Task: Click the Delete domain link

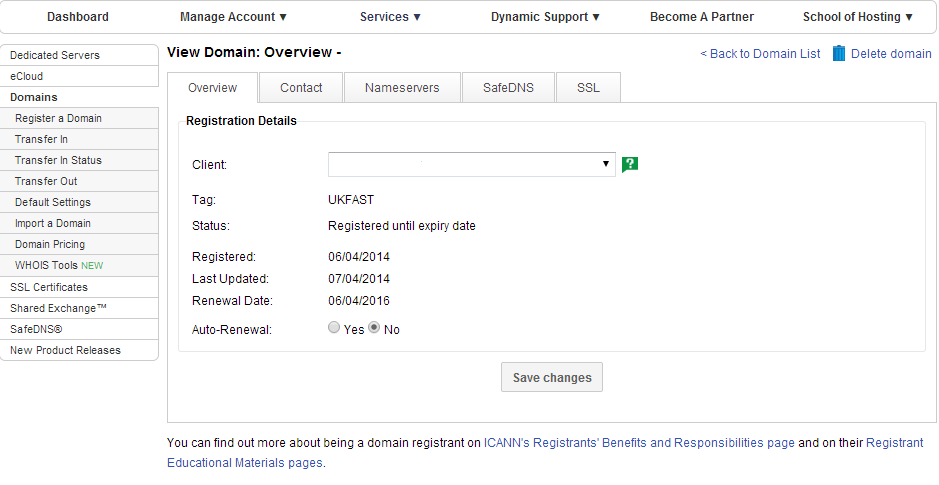Action: coord(891,54)
